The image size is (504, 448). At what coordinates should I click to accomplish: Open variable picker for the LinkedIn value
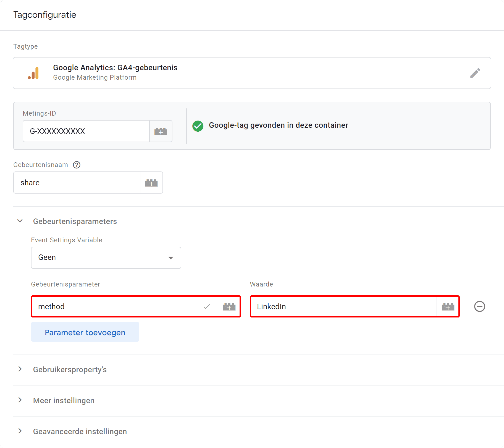[x=448, y=306]
